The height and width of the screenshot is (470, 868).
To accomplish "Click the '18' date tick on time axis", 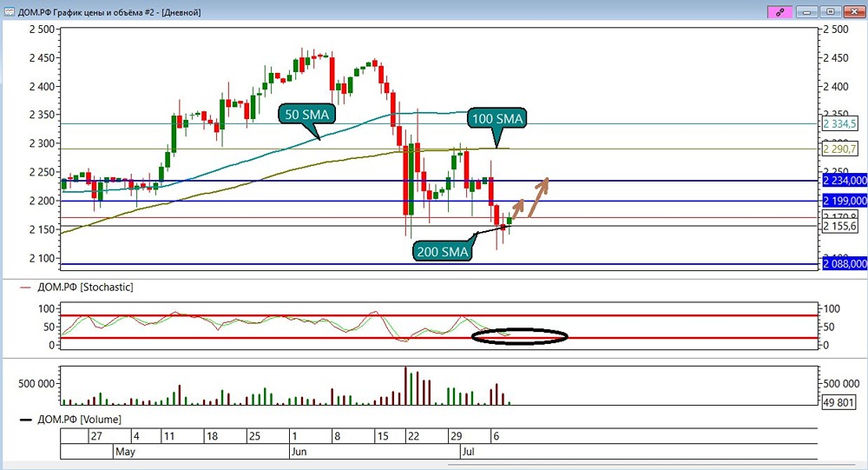I will (x=212, y=436).
